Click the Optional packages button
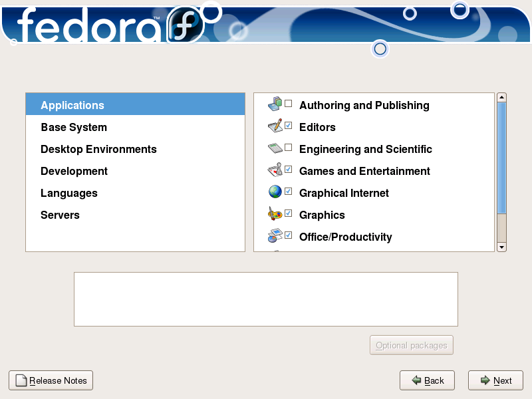Screen dimensions: 532x399 (x=412, y=345)
